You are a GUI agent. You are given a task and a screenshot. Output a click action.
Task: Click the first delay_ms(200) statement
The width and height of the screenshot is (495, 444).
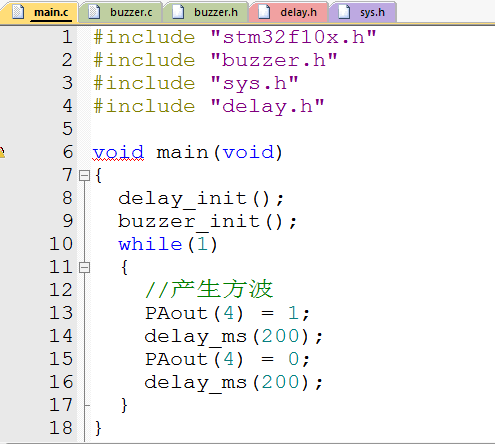233,336
